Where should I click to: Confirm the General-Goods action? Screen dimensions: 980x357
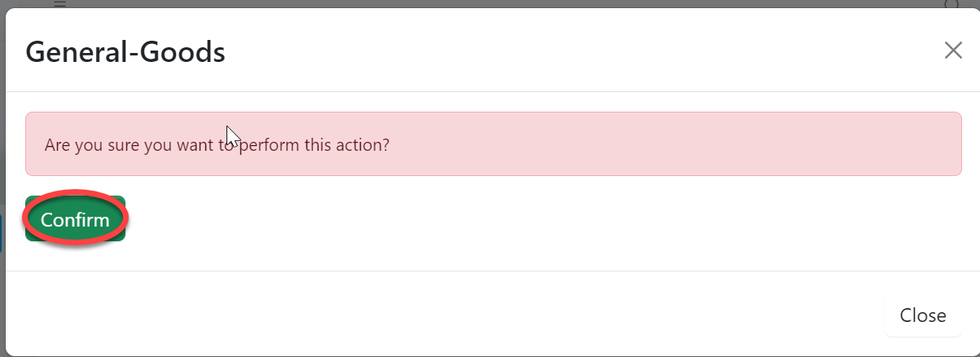75,219
